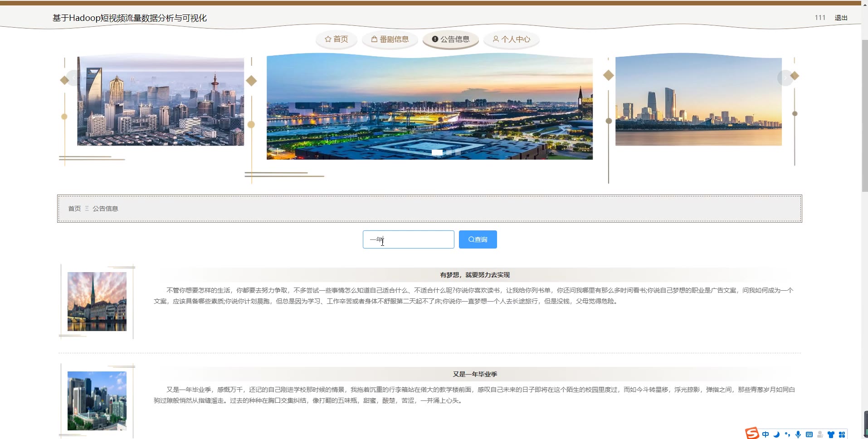Open thumbnail of 又是一年毕业季 announcement
Screen dimensions: 868x439
click(97, 401)
